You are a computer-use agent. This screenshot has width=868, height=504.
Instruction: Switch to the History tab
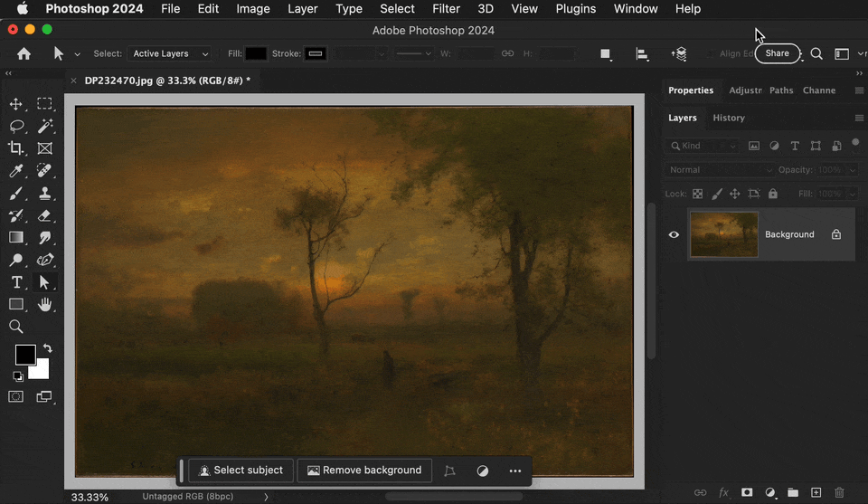729,118
